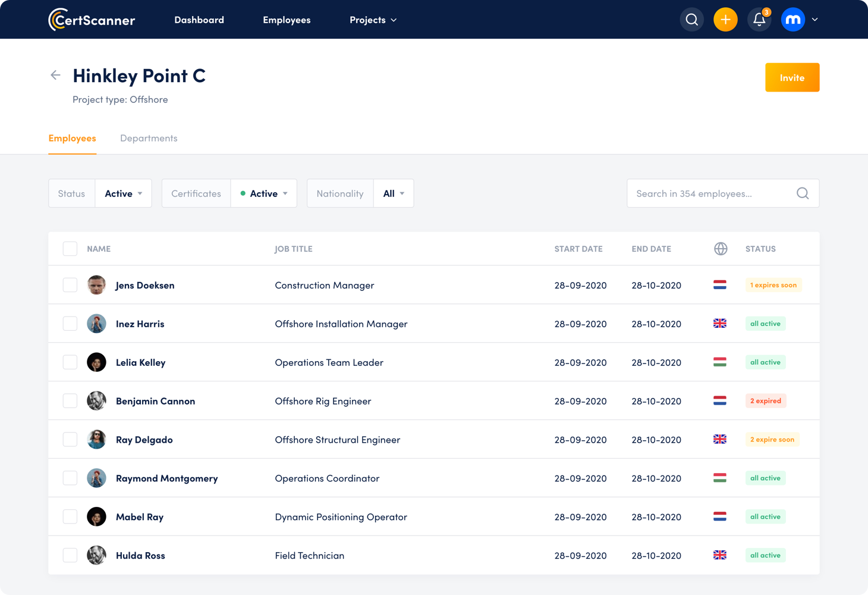Open global search from the top bar
This screenshot has height=595, width=868.
[x=691, y=19]
